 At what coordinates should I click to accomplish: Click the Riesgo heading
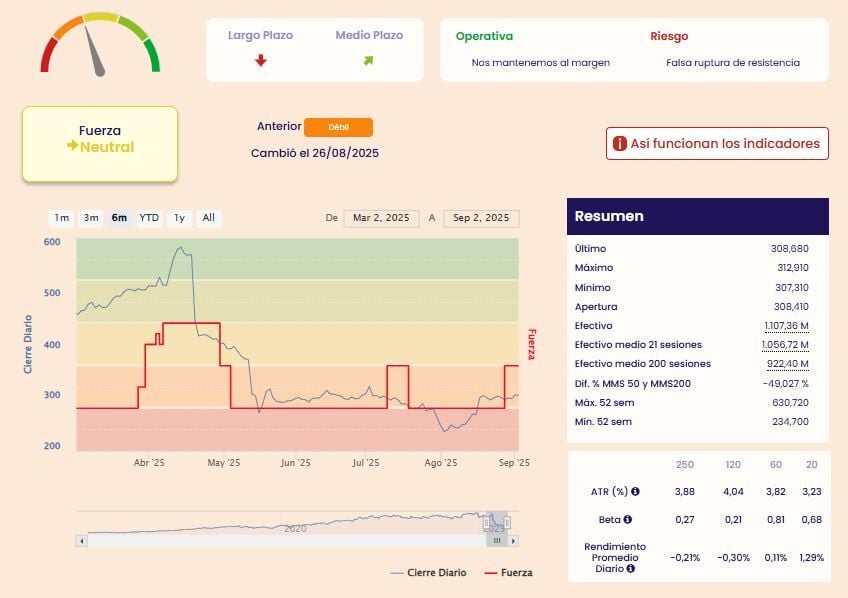coord(669,36)
